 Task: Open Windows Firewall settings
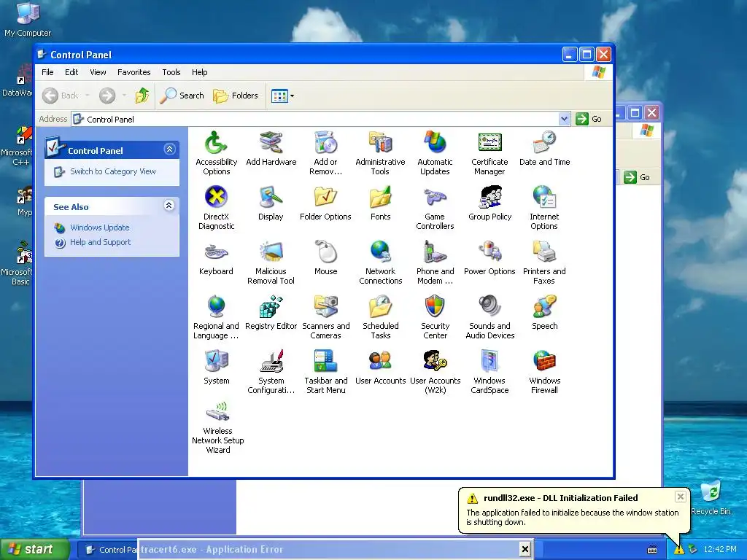[544, 373]
